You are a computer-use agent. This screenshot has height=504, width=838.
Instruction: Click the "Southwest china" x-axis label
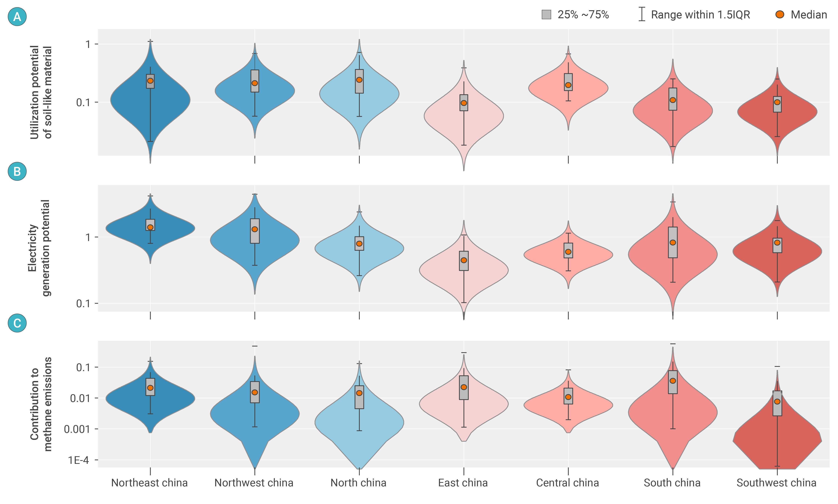(776, 483)
